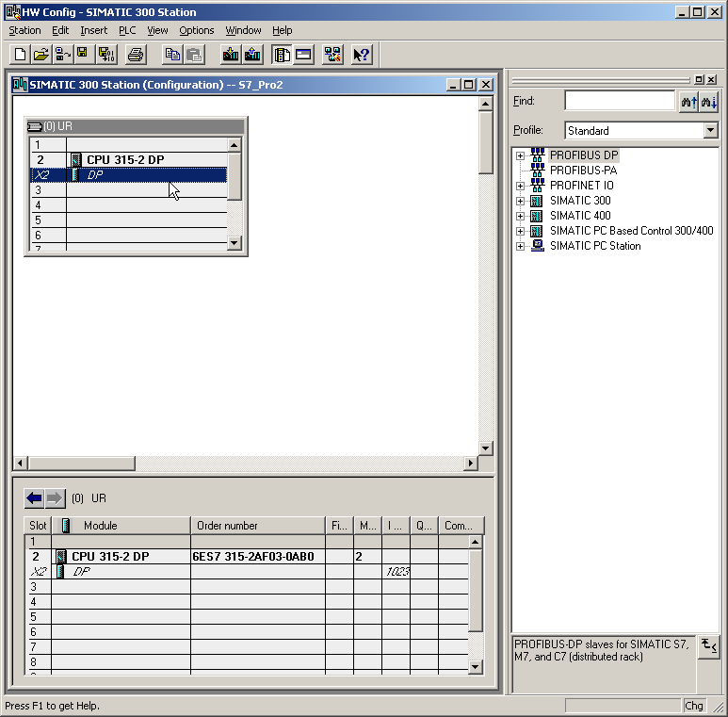The image size is (728, 717).
Task: Click the module icon in Module column header
Action: click(x=66, y=525)
